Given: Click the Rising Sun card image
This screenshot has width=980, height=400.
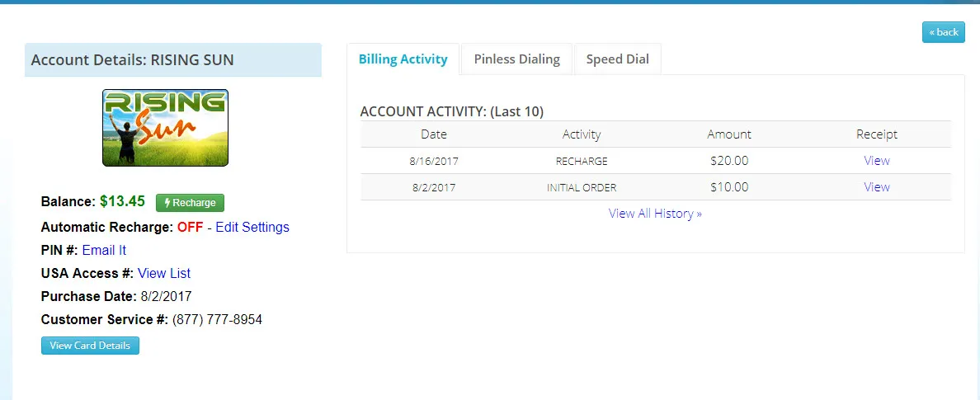Looking at the screenshot, I should pos(165,128).
